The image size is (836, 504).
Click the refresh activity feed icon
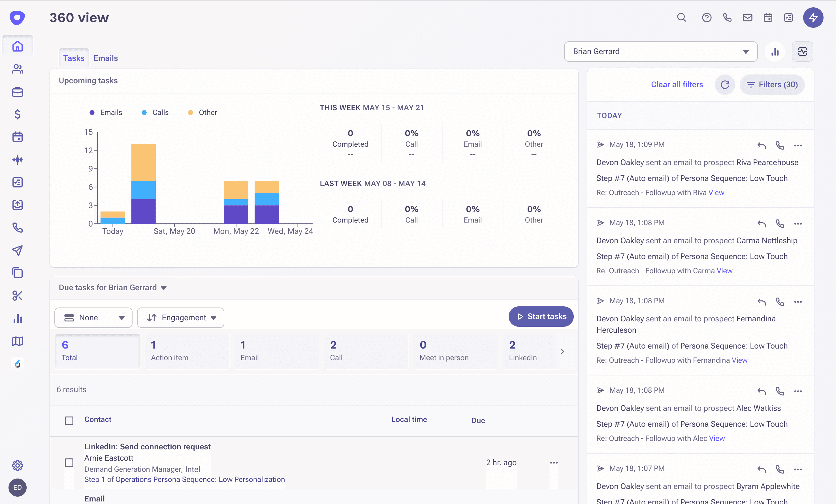coord(725,84)
